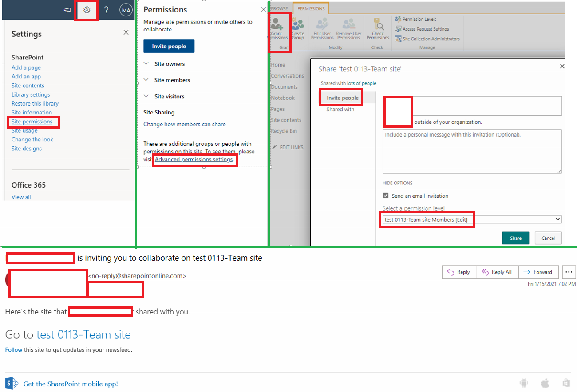Open Add a page link
The image size is (577, 392).
tap(26, 67)
